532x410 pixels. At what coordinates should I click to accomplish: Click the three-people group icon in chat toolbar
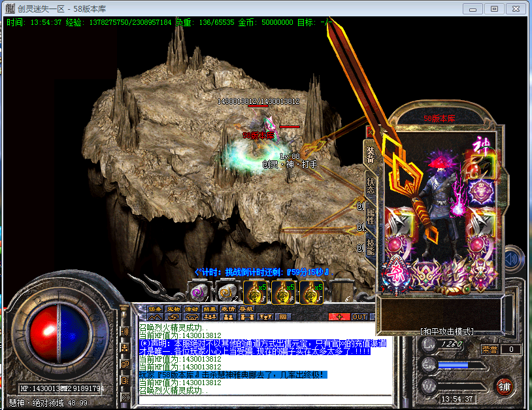point(210,317)
